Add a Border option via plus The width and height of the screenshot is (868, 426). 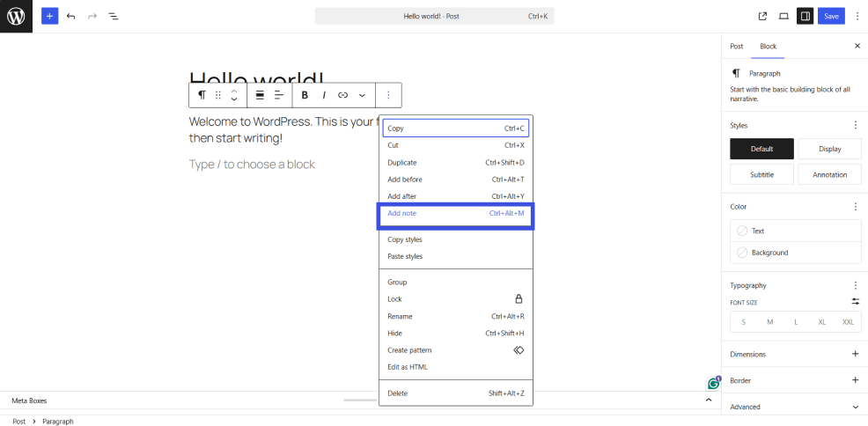856,380
